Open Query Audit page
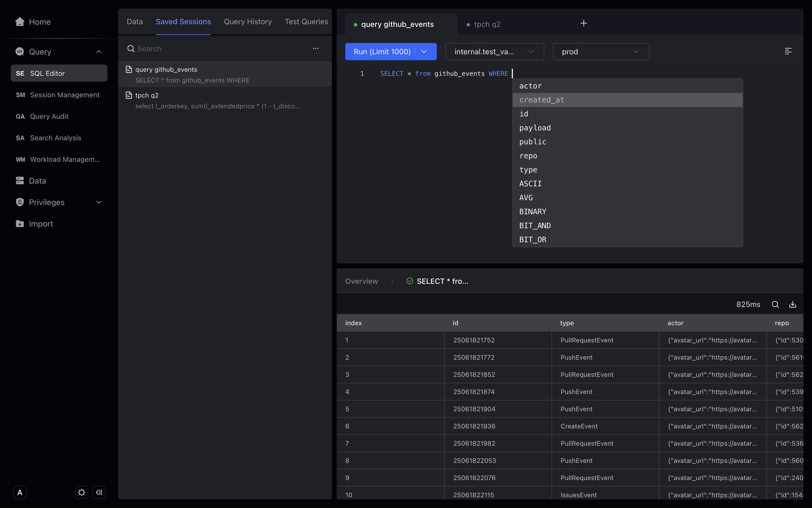The image size is (812, 508). [59, 116]
